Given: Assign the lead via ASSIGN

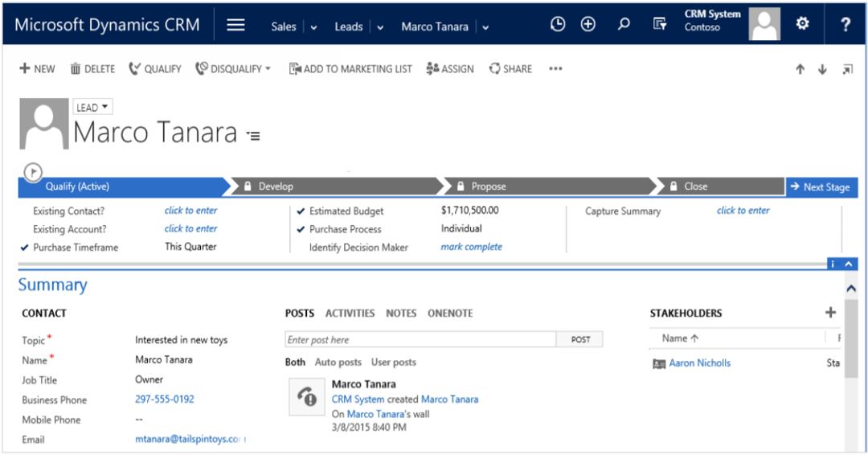Looking at the screenshot, I should pos(450,68).
